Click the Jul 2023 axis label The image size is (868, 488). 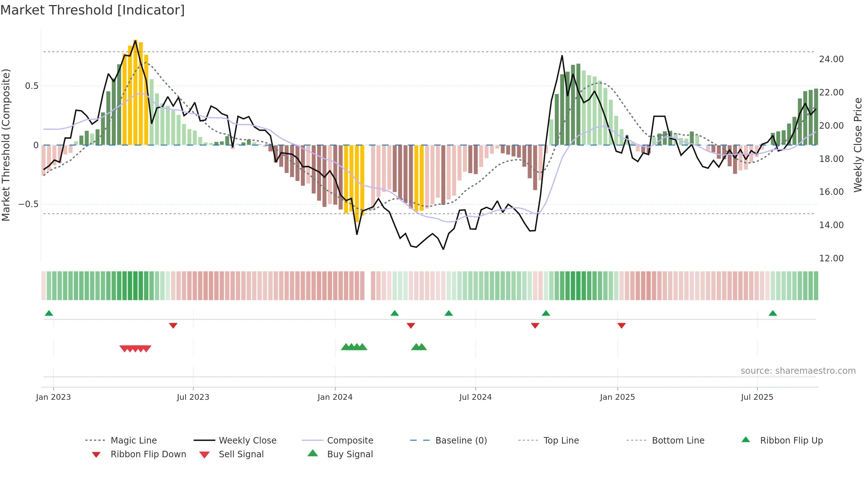pos(193,397)
